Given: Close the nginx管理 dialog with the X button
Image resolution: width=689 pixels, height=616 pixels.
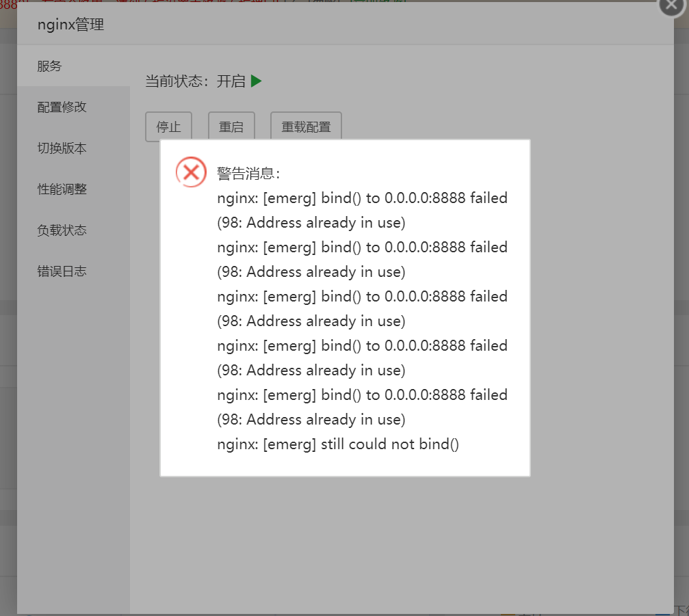Looking at the screenshot, I should coord(671,5).
